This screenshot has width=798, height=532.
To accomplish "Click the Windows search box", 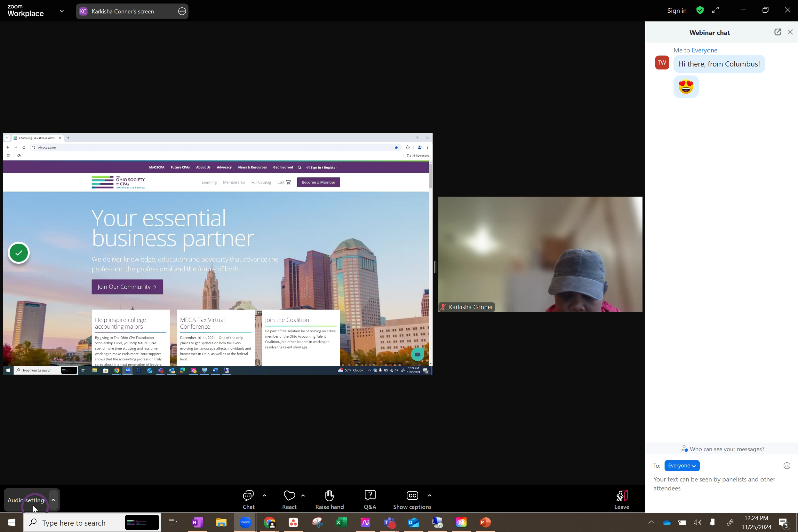I will pos(92,522).
